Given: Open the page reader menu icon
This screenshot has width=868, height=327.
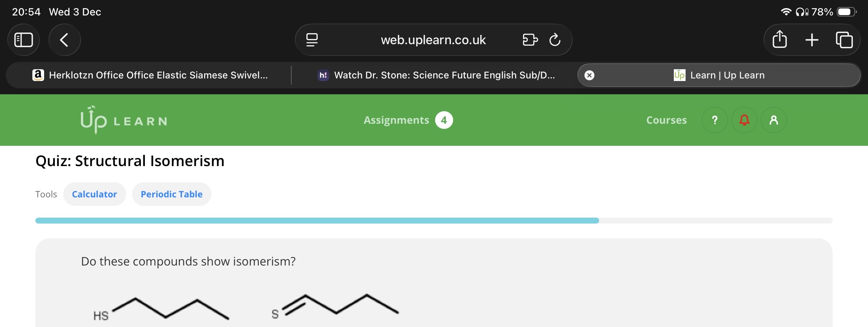Looking at the screenshot, I should tap(312, 40).
